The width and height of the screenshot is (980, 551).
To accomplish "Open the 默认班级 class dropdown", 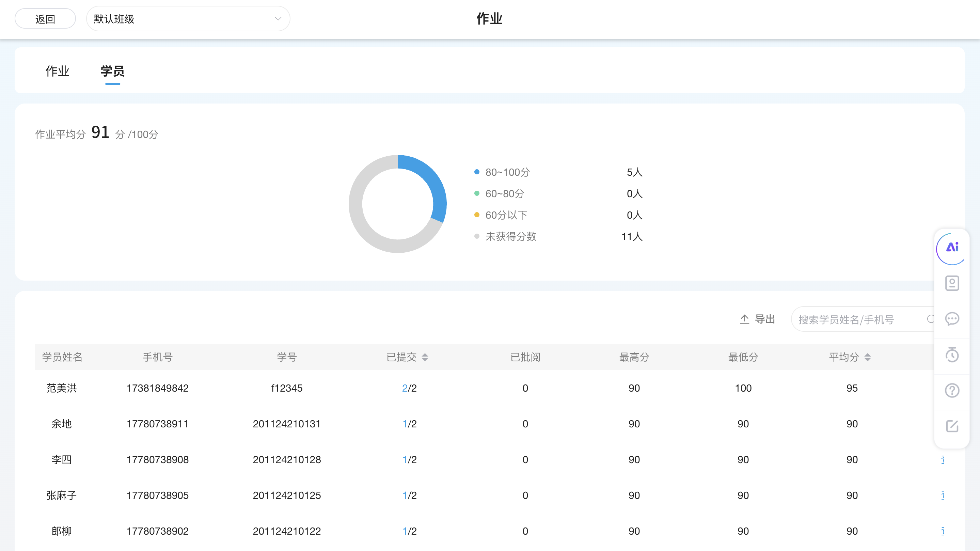I will pos(188,19).
